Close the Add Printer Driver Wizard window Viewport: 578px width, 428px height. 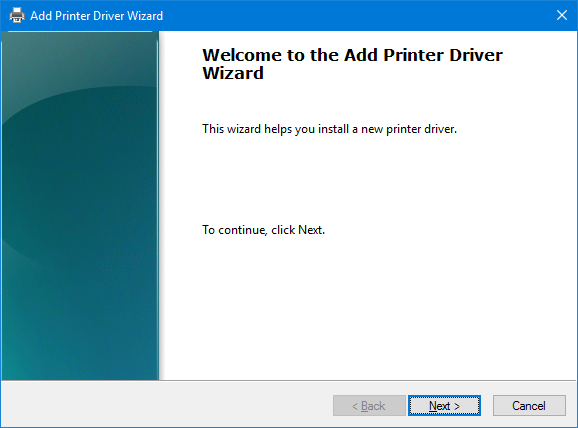(x=561, y=15)
